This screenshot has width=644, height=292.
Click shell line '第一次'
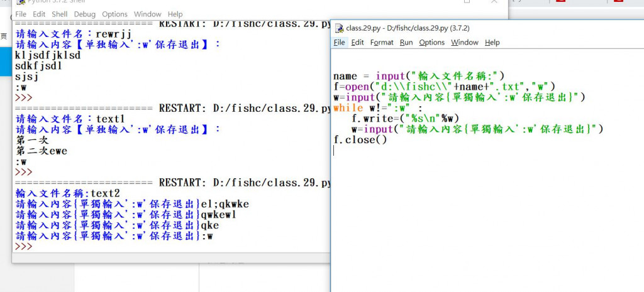pos(32,140)
